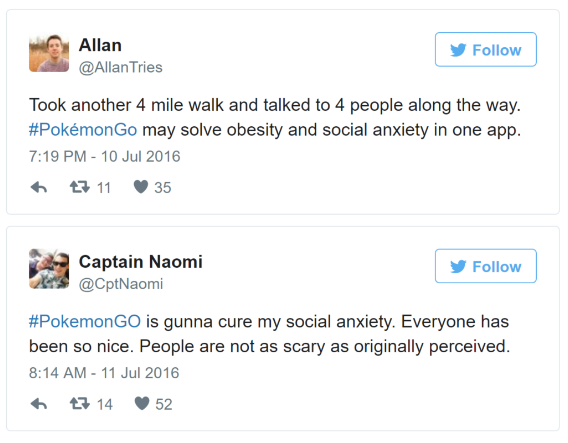Open the 7:19 PM - 10 Jul 2016 timestamp
This screenshot has width=568, height=443.
coord(105,156)
